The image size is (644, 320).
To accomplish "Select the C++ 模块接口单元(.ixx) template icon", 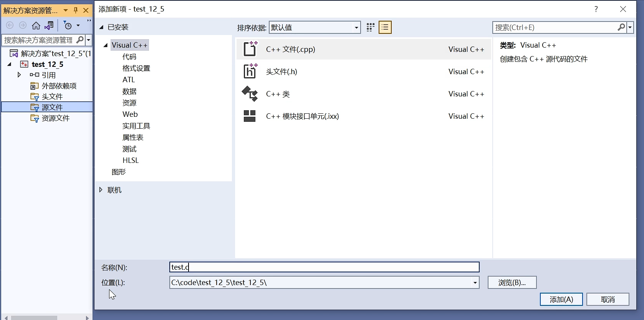I will coord(250,116).
